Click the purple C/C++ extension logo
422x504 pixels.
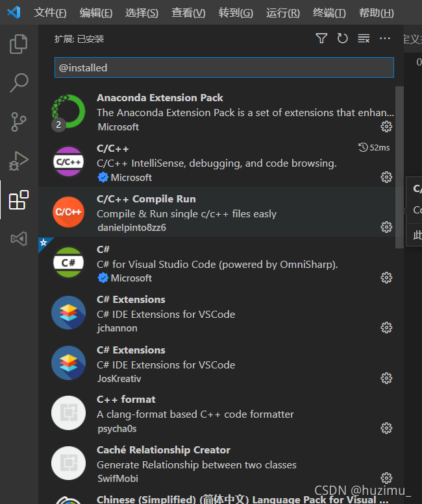click(69, 162)
